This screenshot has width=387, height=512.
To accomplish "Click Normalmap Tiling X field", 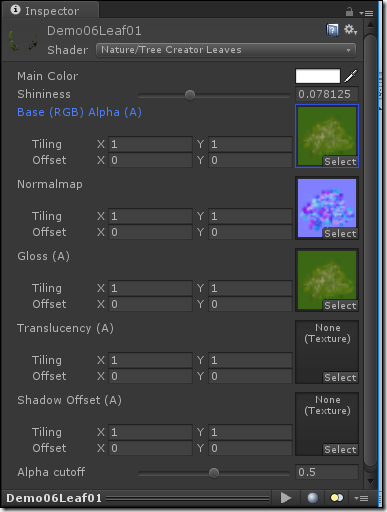I will tap(150, 216).
